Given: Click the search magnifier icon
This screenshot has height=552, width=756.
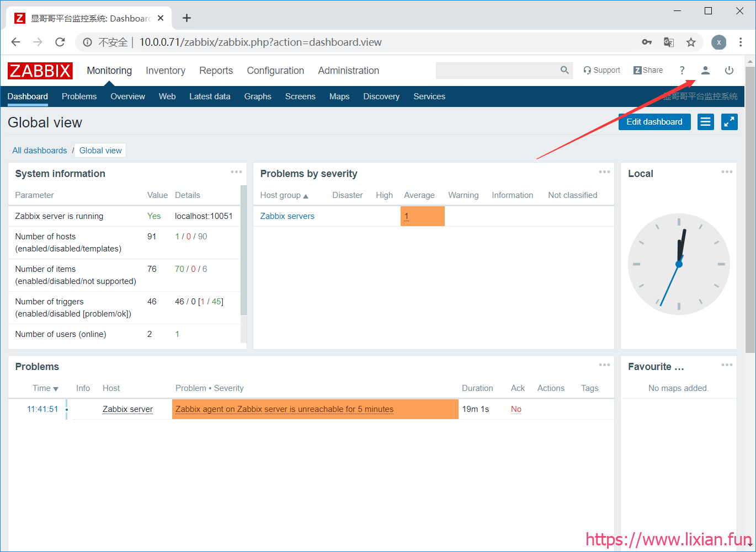Looking at the screenshot, I should pyautogui.click(x=565, y=70).
